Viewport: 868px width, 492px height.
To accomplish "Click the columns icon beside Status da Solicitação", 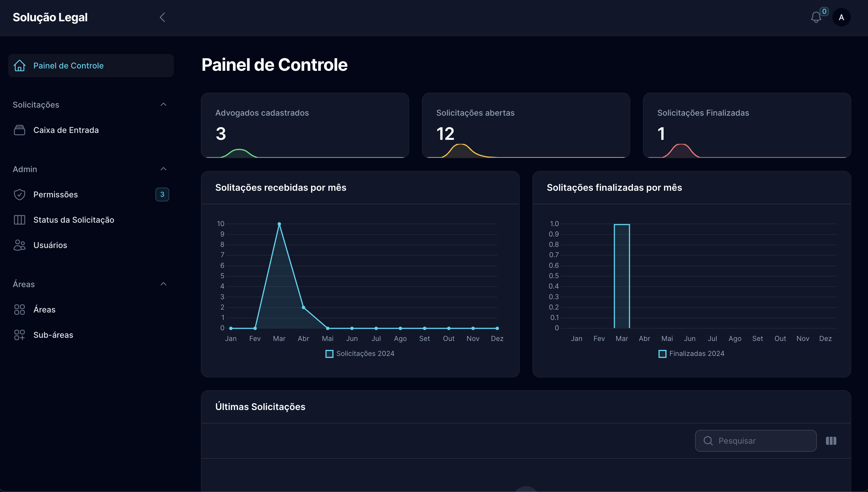I will tap(20, 220).
